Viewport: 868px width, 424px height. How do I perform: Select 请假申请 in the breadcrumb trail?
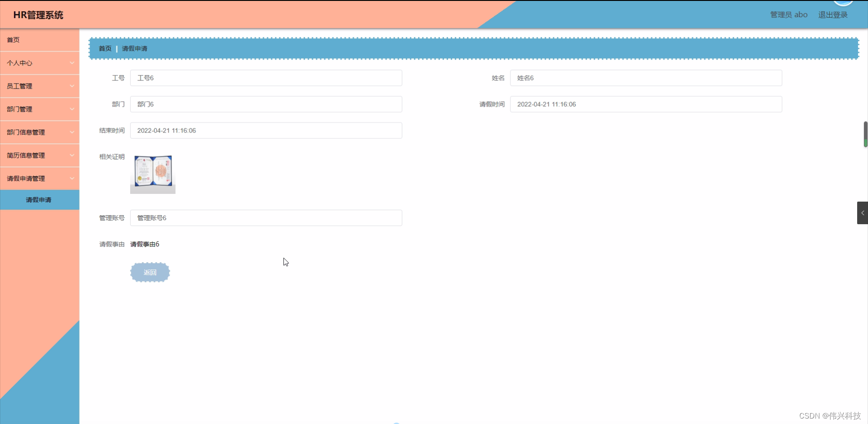pyautogui.click(x=134, y=48)
